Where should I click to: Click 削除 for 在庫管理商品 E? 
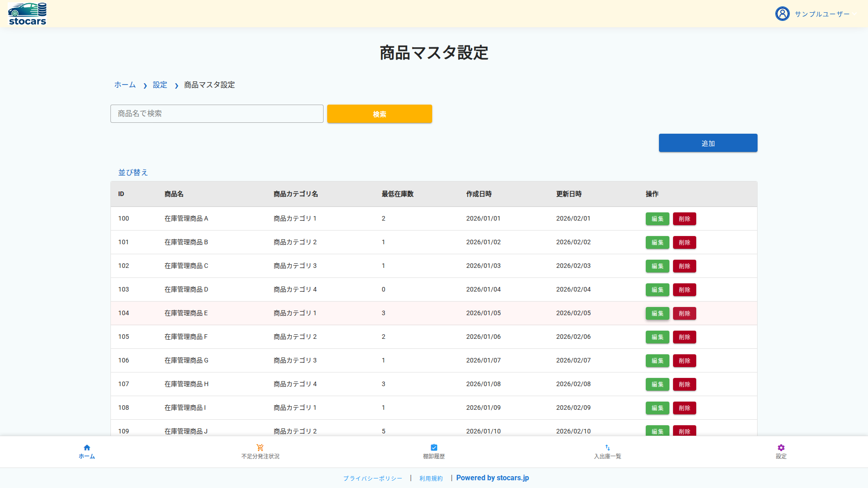click(x=684, y=313)
